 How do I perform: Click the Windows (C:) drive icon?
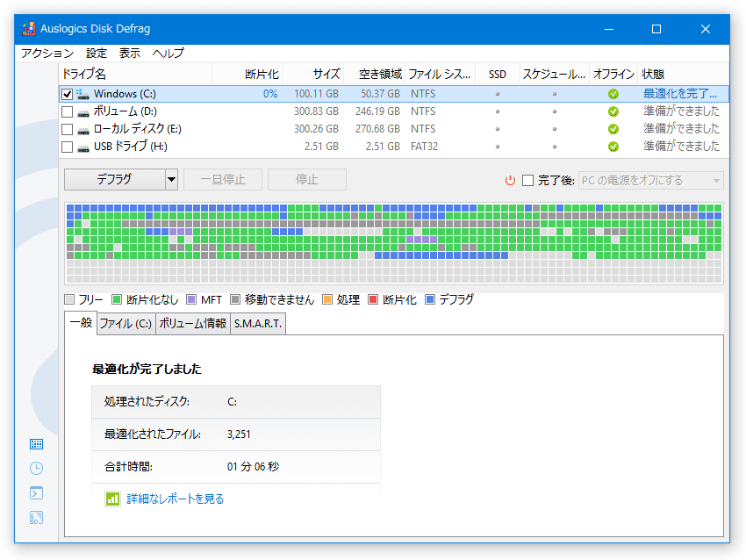[82, 94]
